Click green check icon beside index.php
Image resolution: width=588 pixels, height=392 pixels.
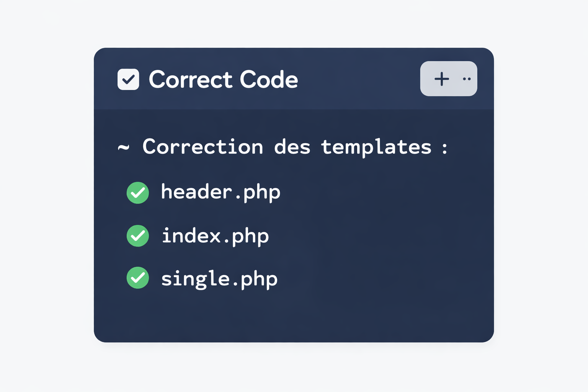[x=138, y=236]
